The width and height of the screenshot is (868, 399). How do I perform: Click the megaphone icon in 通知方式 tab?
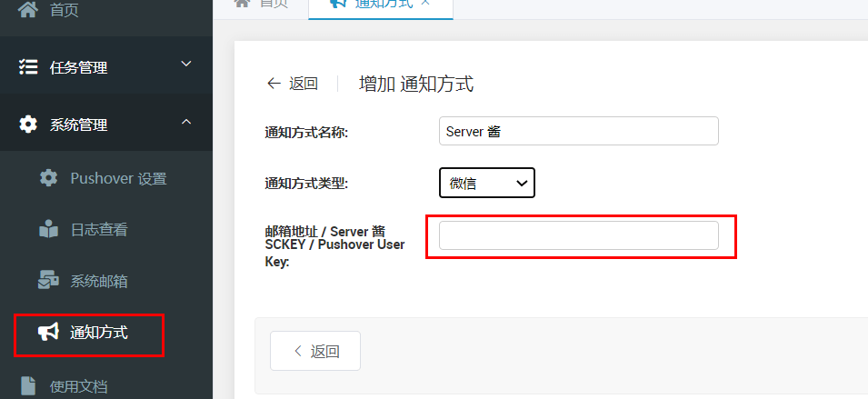click(338, 3)
